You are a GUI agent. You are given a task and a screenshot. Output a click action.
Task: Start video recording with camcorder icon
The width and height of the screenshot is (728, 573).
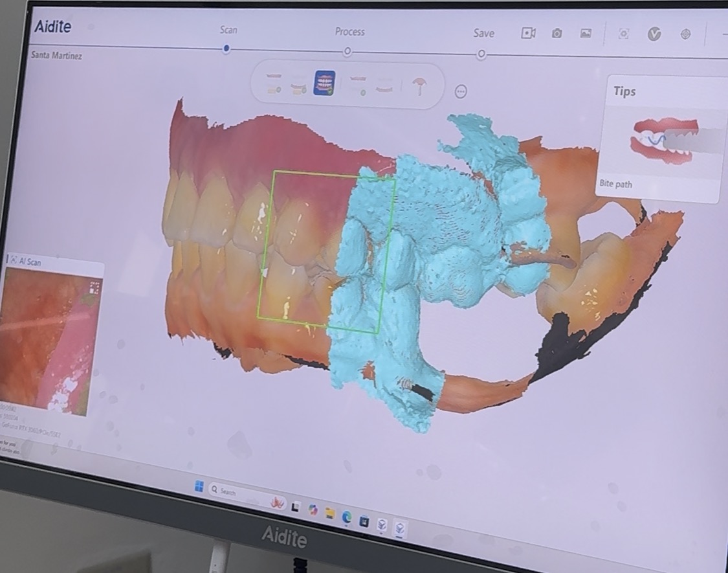[528, 33]
